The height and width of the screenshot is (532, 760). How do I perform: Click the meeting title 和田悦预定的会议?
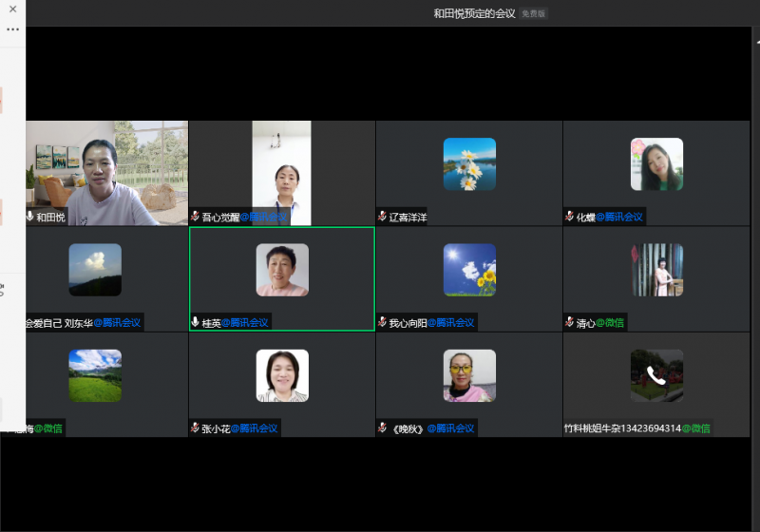tap(474, 13)
